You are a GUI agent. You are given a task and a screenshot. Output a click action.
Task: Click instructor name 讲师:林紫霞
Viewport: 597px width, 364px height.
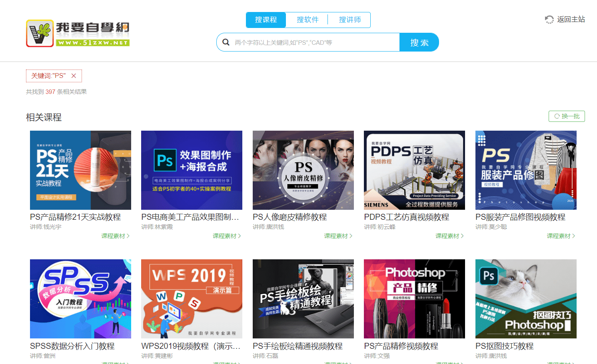click(x=157, y=227)
